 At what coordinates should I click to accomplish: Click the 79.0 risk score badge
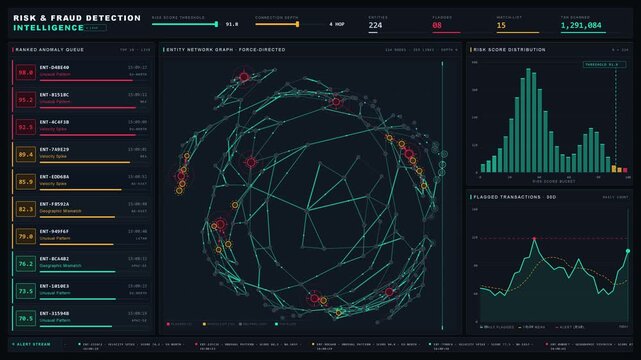26,237
